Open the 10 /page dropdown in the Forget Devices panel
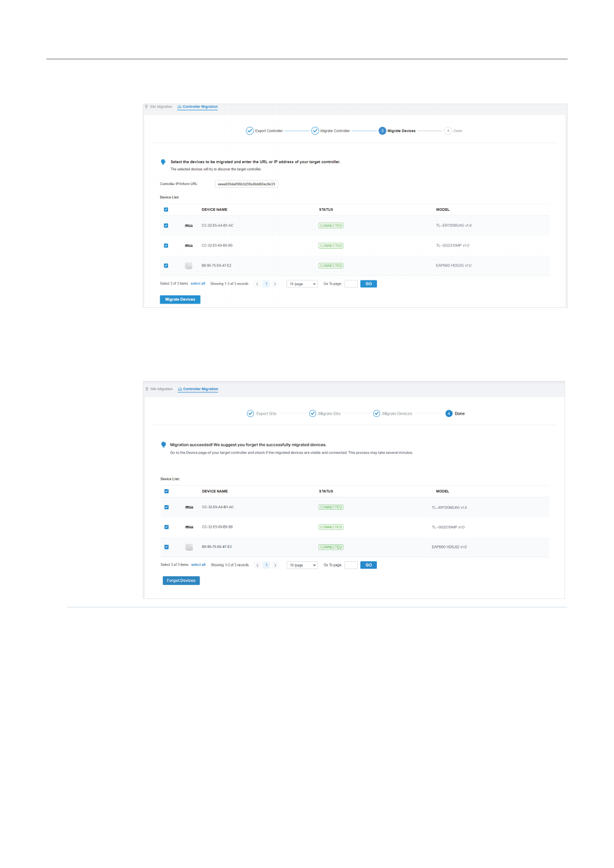 tap(303, 565)
